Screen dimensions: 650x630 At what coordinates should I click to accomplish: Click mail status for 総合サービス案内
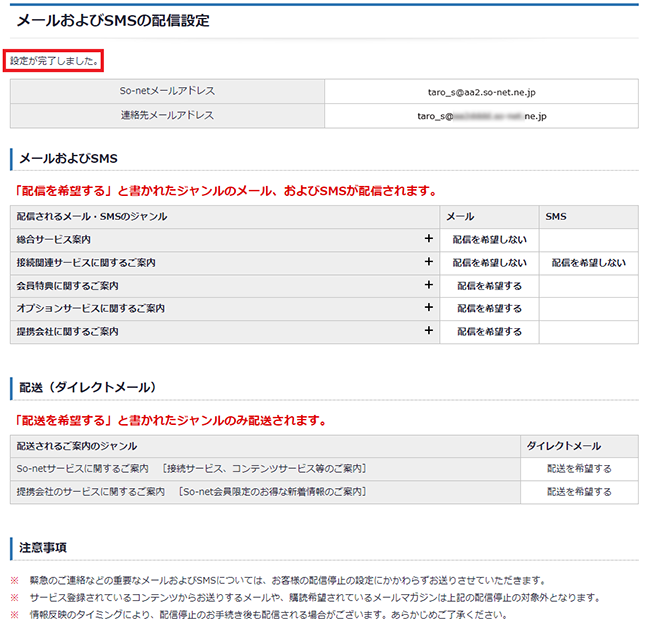[489, 240]
